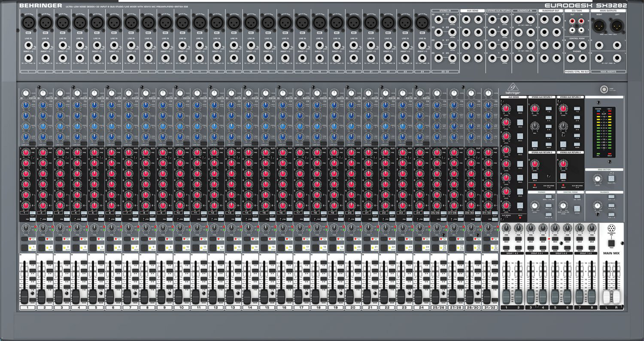The image size is (644, 341).
Task: Toggle the Stereo Aux Return 1 SOLO button
Action: pyautogui.click(x=535, y=144)
